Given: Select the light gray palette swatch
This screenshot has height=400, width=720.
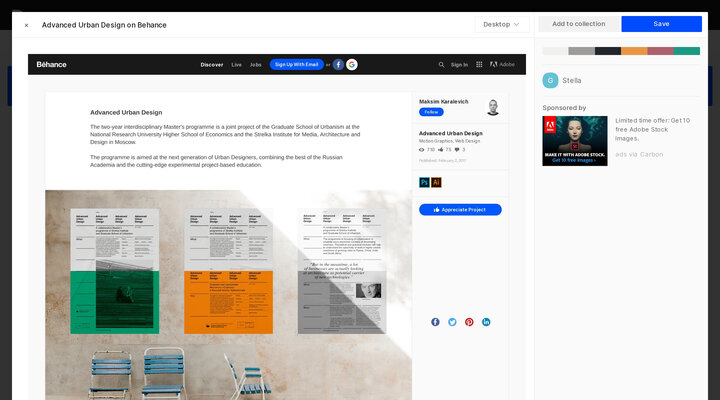Looking at the screenshot, I should tap(555, 51).
